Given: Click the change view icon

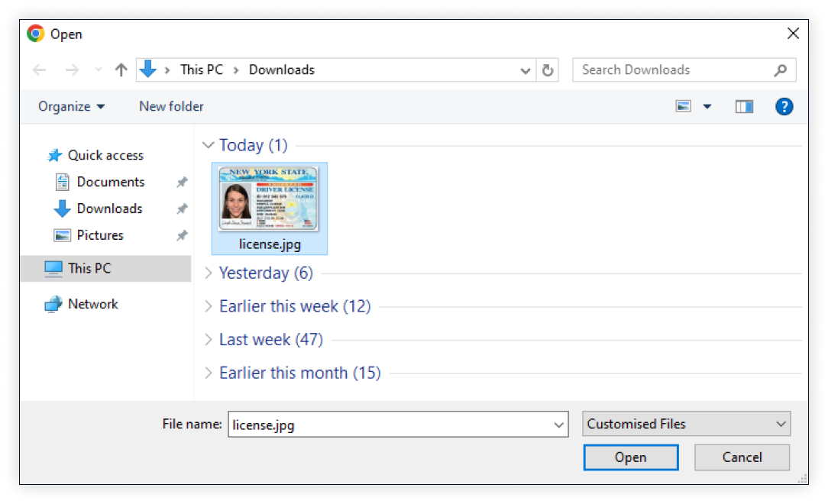Looking at the screenshot, I should click(x=684, y=106).
